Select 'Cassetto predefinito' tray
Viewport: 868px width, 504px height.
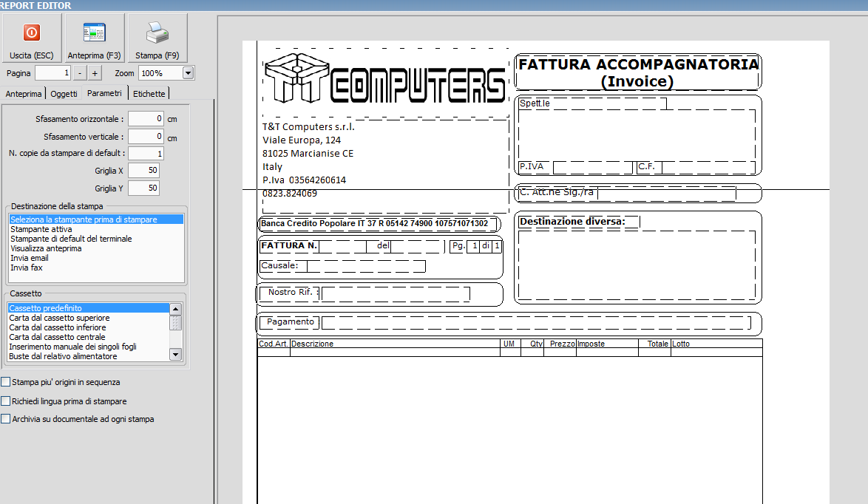(89, 308)
